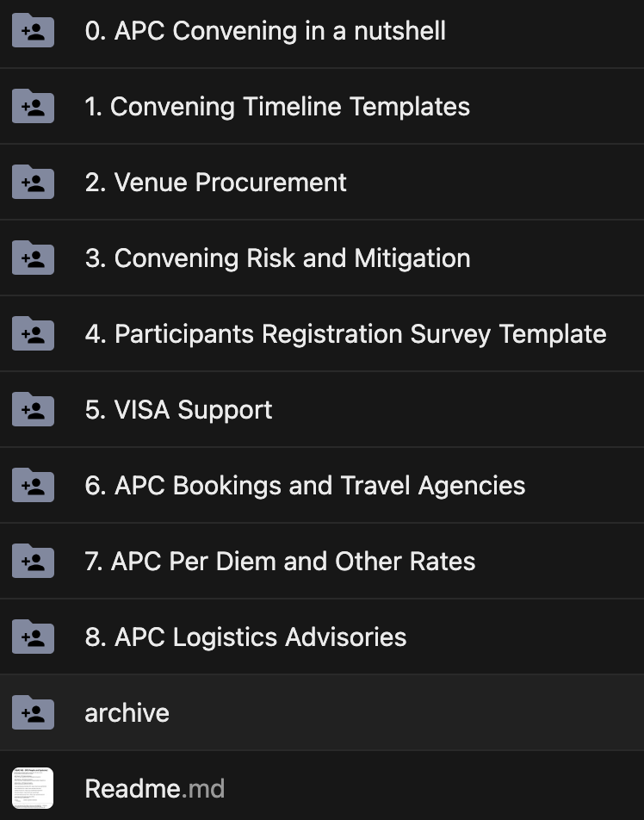The height and width of the screenshot is (820, 644).
Task: Open 6. APC Bookings and Travel Agencies name
Action: coord(305,486)
